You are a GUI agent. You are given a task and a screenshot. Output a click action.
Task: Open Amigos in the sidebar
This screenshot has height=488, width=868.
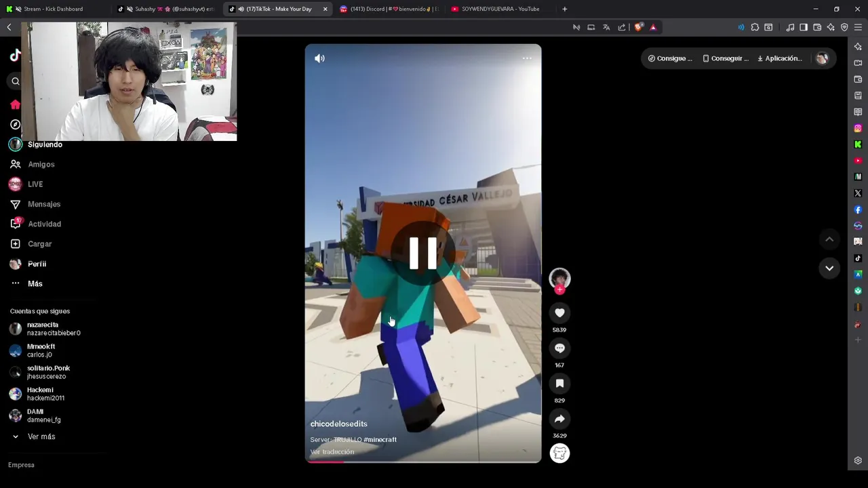tap(41, 164)
